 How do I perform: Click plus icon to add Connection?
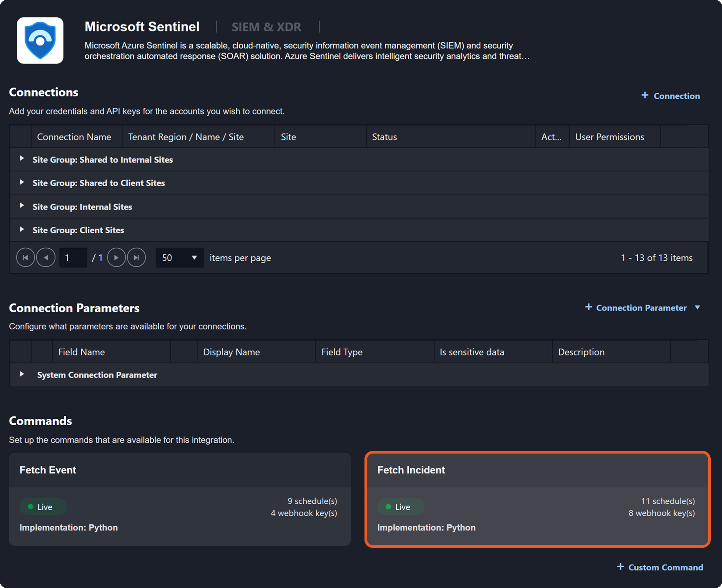[645, 96]
